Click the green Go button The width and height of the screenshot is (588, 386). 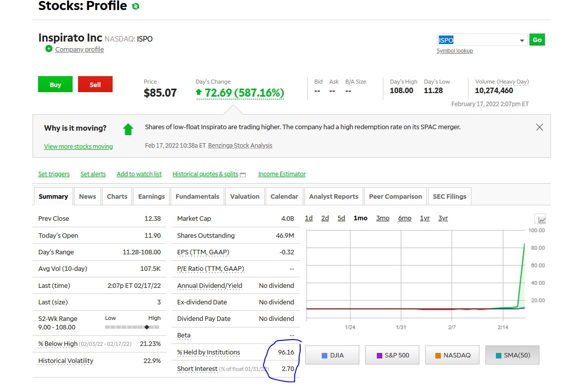tap(537, 40)
